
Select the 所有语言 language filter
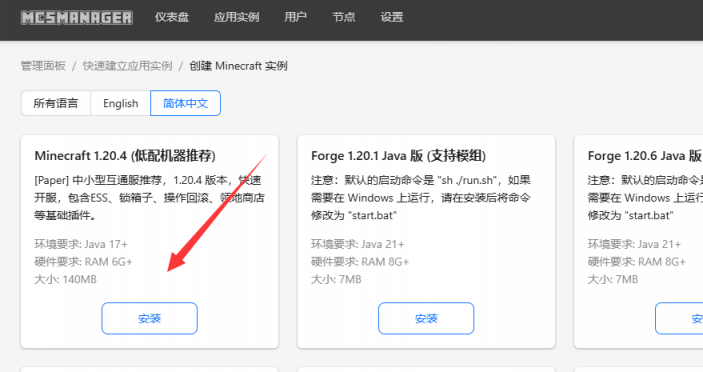(x=56, y=103)
